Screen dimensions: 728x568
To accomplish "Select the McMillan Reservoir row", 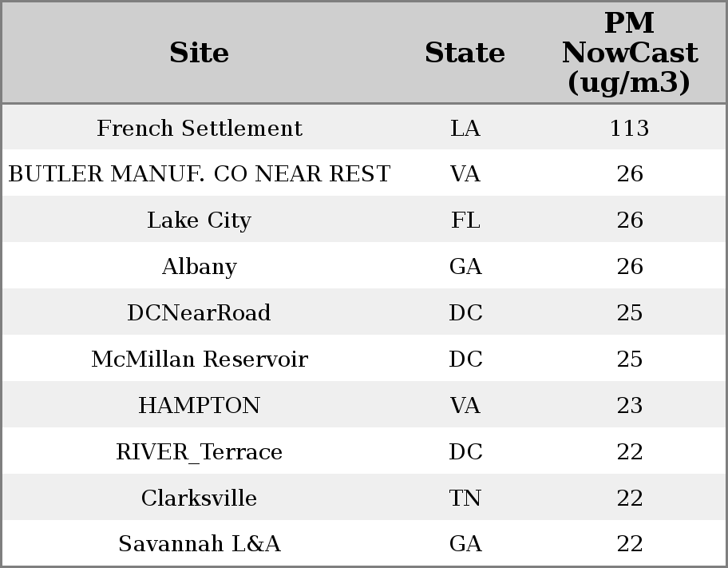I will tap(200, 359).
